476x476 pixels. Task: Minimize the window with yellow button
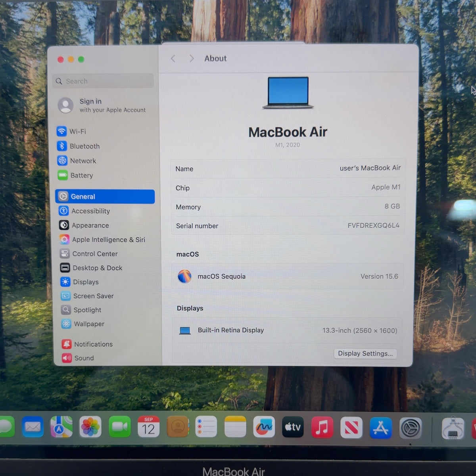(x=71, y=59)
